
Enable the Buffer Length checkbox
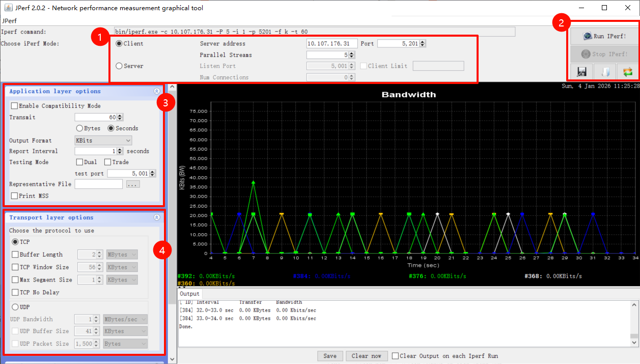(x=15, y=255)
